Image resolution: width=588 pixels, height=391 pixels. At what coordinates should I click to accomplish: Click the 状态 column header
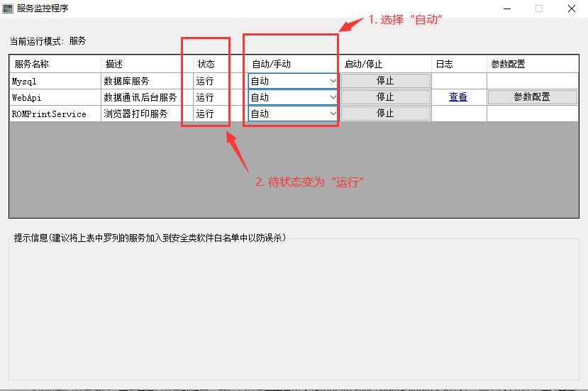pos(206,64)
